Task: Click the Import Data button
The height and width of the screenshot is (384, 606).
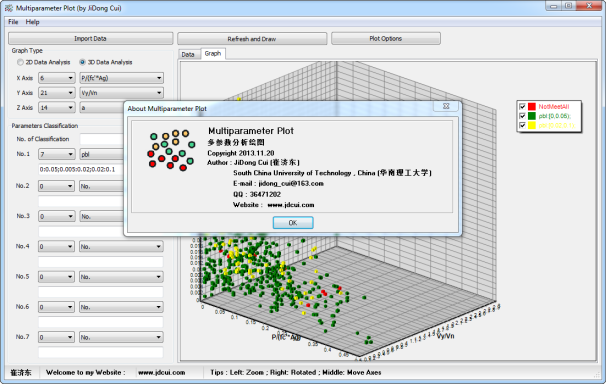Action: 90,39
